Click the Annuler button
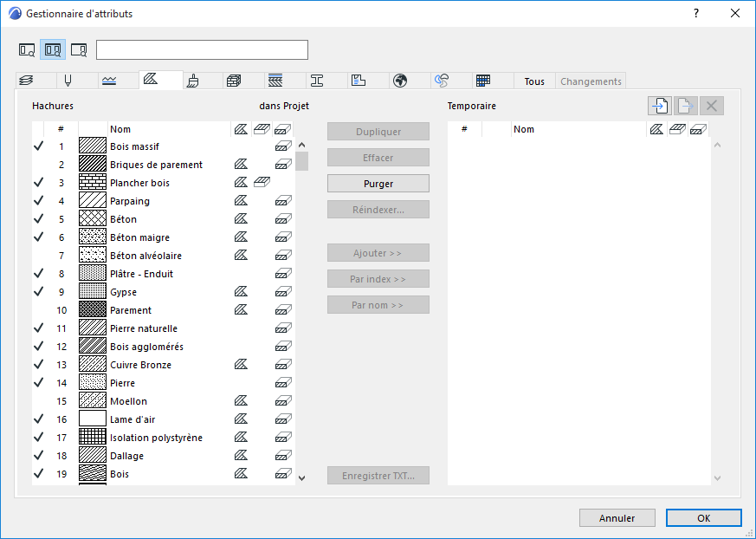Image resolution: width=756 pixels, height=539 pixels. 617,518
